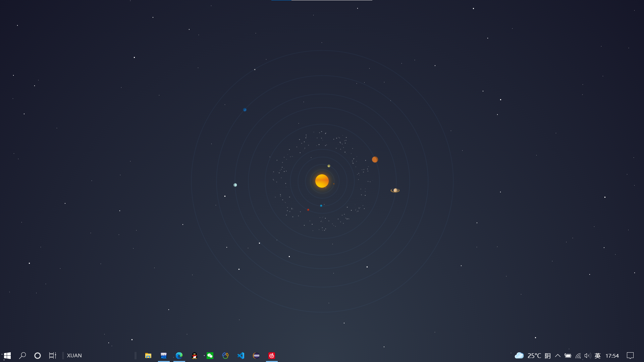The width and height of the screenshot is (644, 362).
Task: Open WeChat from taskbar
Action: [210, 356]
